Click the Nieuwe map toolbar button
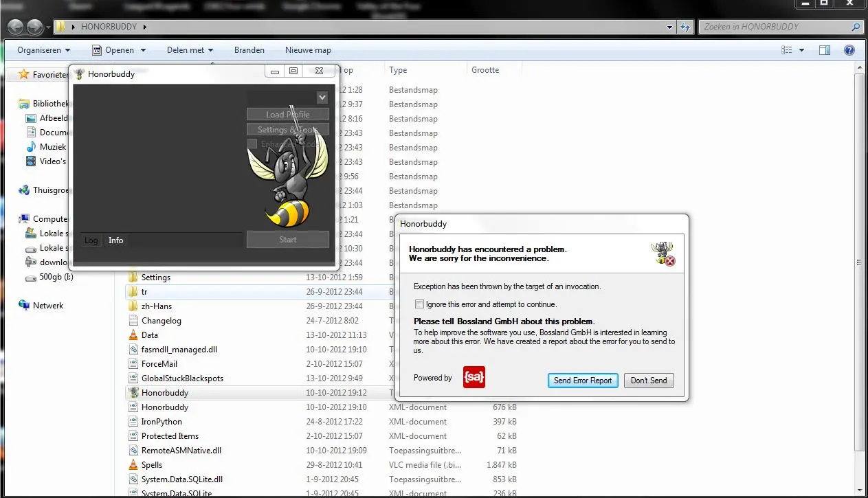868x498 pixels. [308, 50]
